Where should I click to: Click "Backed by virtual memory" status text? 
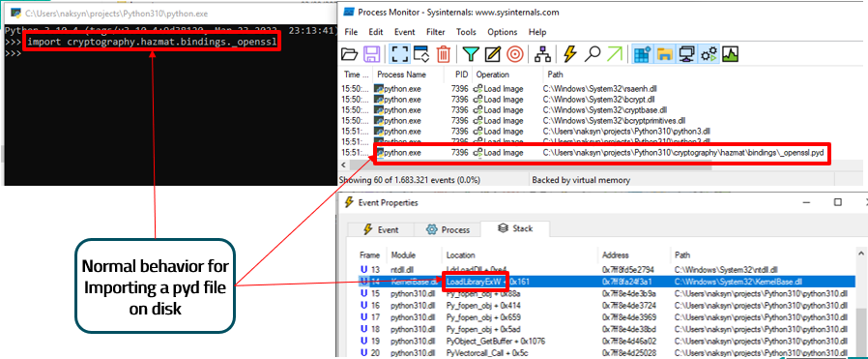(x=580, y=180)
